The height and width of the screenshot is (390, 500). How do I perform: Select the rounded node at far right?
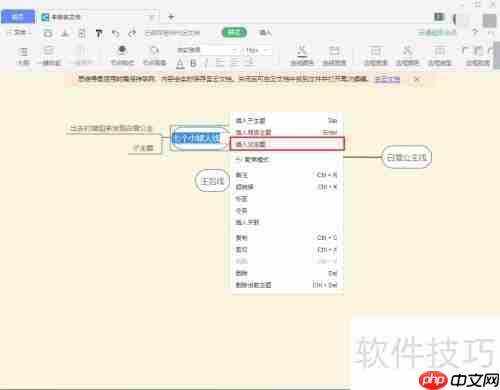coord(406,157)
